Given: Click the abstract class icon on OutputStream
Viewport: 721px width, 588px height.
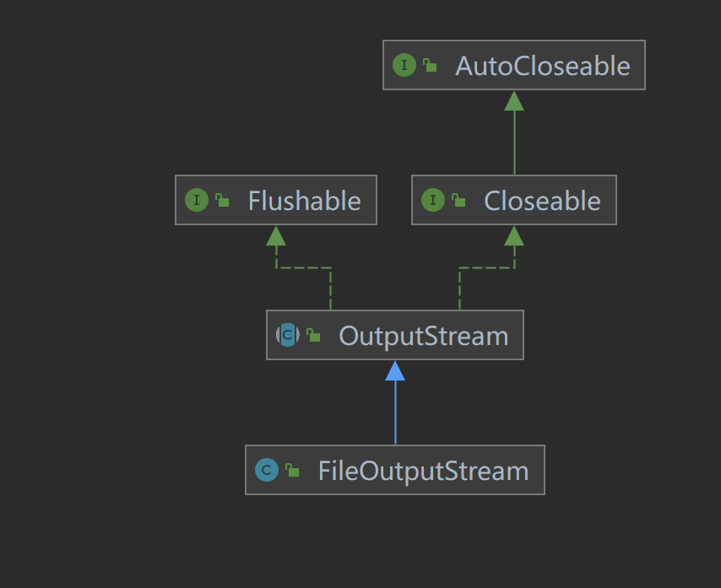Looking at the screenshot, I should point(288,335).
